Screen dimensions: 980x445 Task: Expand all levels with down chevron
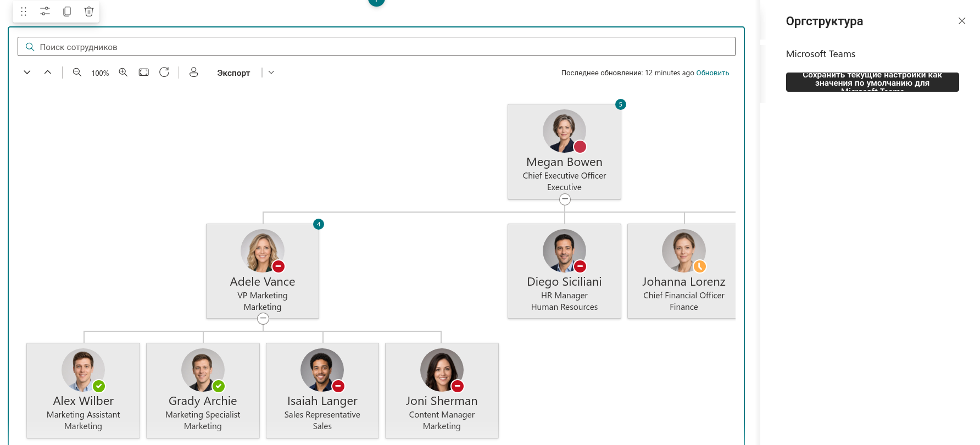click(27, 73)
